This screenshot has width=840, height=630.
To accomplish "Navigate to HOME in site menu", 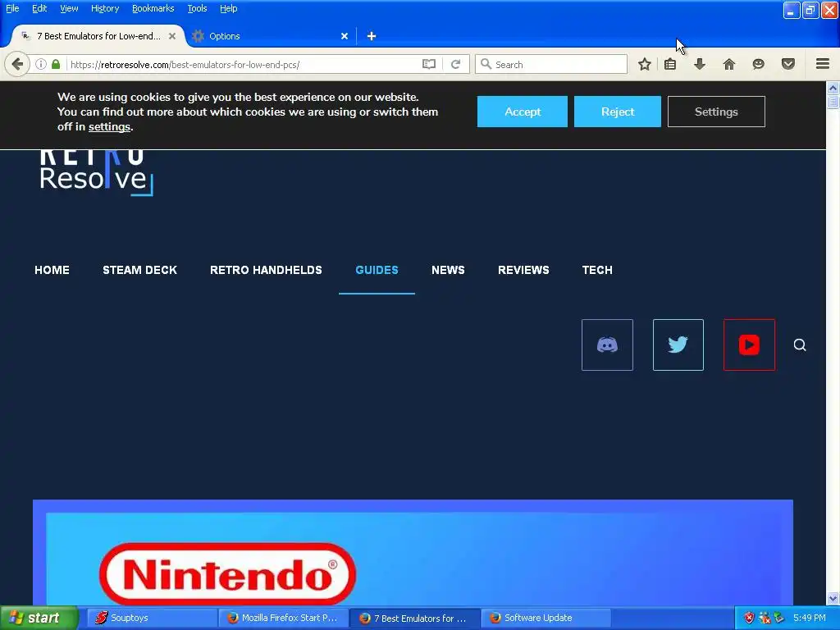I will point(52,270).
